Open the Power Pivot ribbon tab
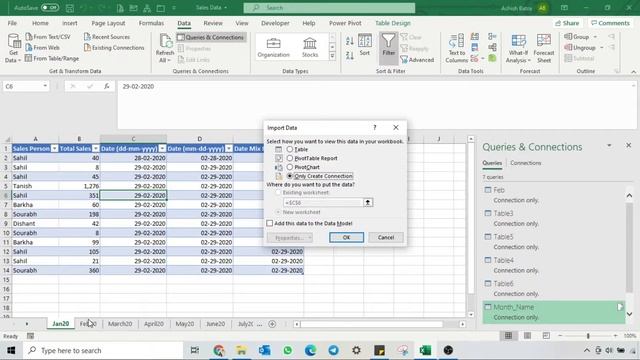 point(345,23)
